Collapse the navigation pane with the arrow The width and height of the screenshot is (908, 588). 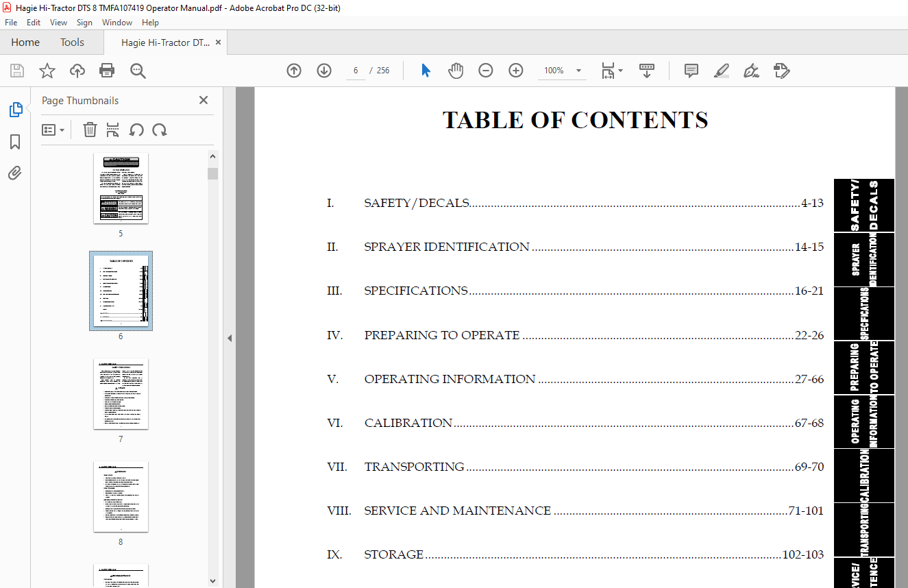[x=230, y=338]
